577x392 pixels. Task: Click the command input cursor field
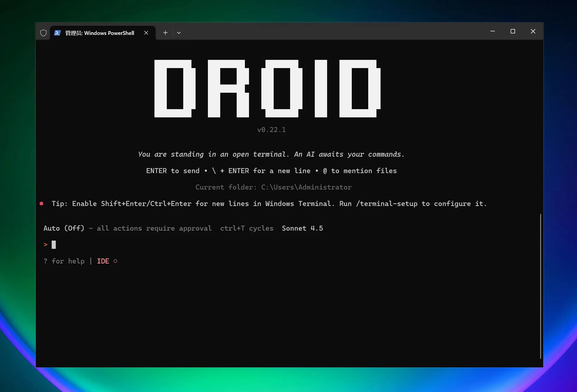tap(54, 244)
